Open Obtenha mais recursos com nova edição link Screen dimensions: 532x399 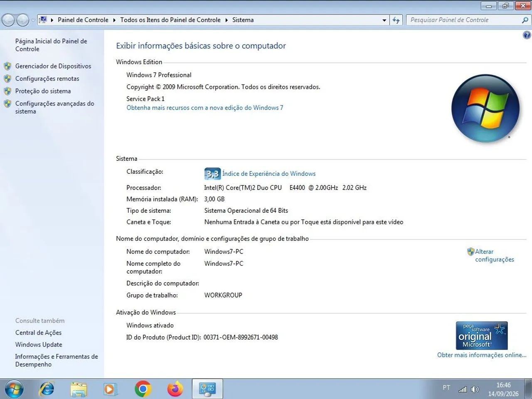205,108
